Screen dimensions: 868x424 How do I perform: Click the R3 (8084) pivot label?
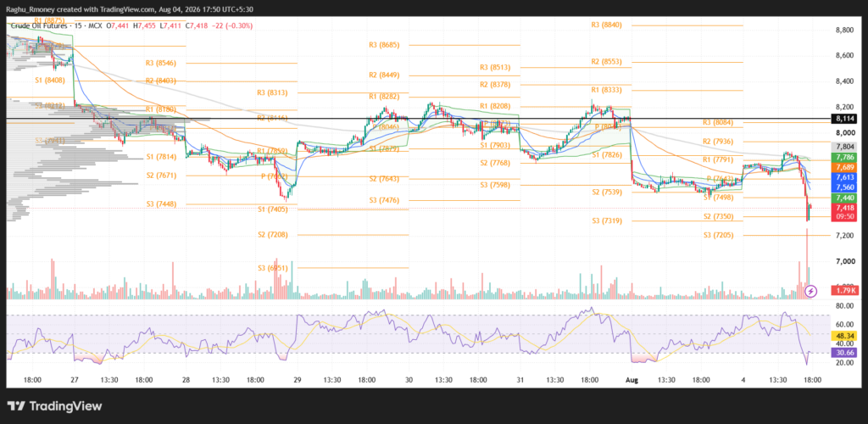tap(720, 122)
